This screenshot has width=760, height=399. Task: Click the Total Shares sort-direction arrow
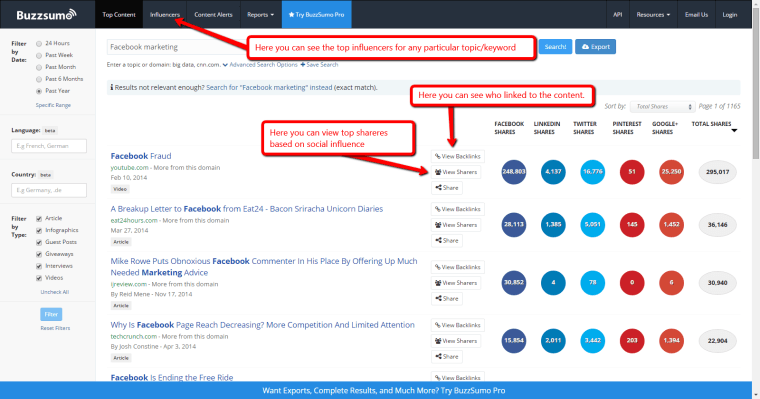pyautogui.click(x=734, y=130)
